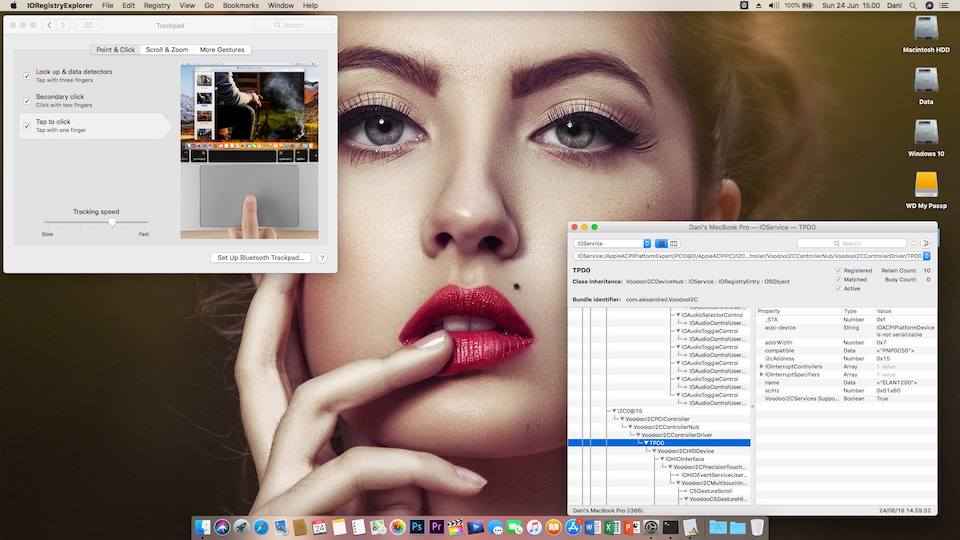The height and width of the screenshot is (540, 960).
Task: Open Macintosh HDD desktop drive
Action: pos(926,34)
